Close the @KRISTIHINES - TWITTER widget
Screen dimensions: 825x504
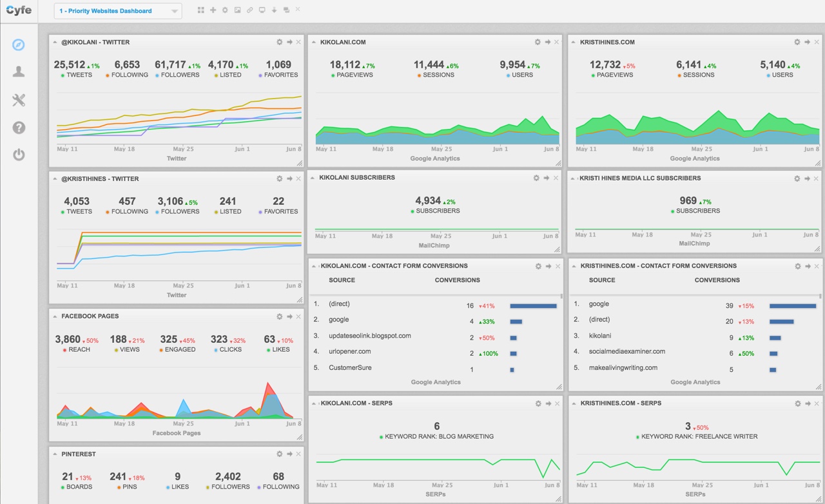298,179
